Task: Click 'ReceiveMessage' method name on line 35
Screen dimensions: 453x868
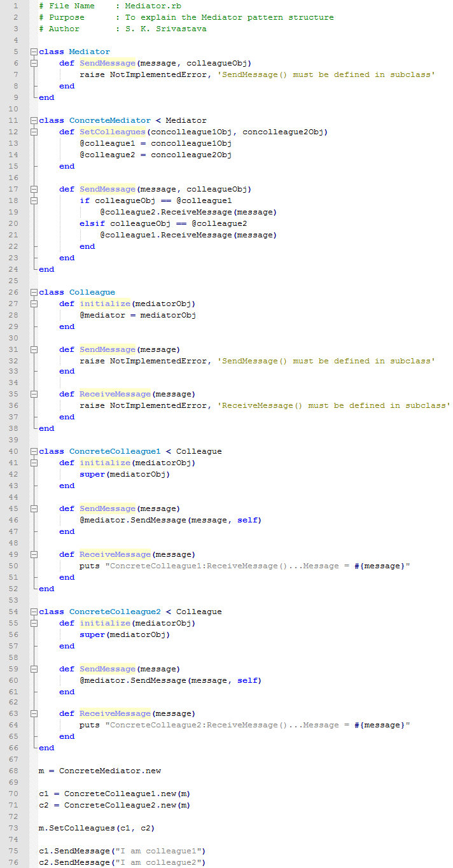Action: point(115,394)
